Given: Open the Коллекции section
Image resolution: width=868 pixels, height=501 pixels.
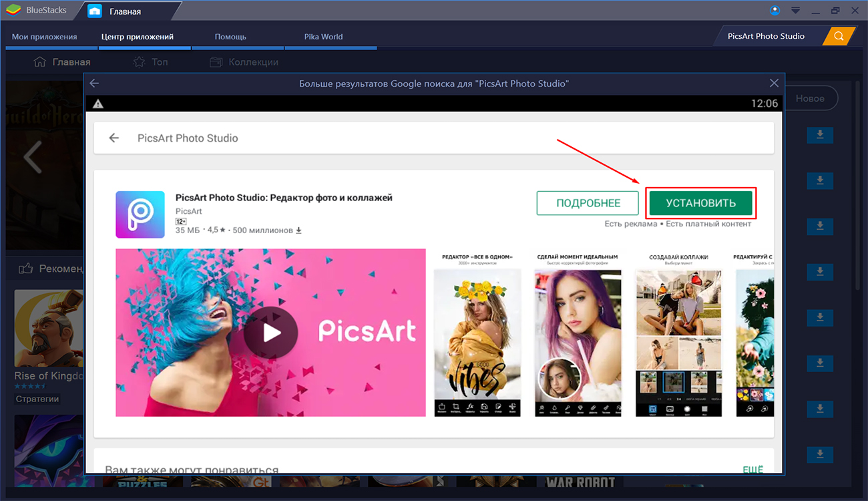Looking at the screenshot, I should pyautogui.click(x=244, y=62).
